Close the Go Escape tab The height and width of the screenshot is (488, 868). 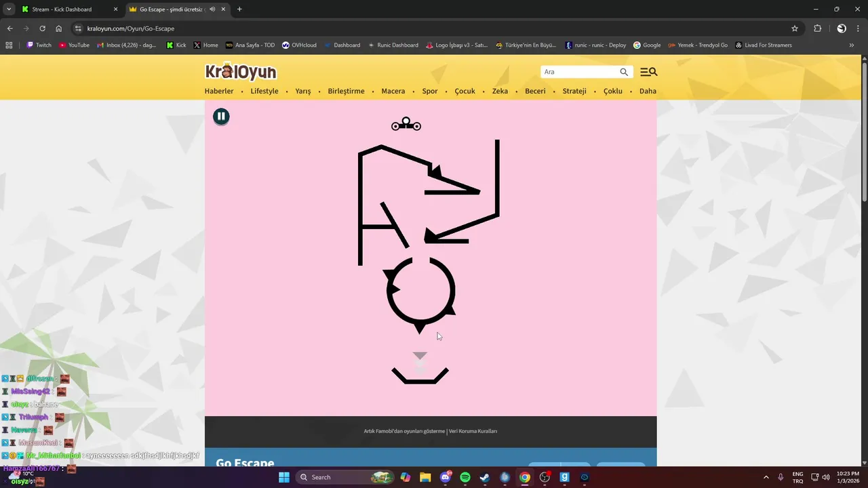(223, 9)
